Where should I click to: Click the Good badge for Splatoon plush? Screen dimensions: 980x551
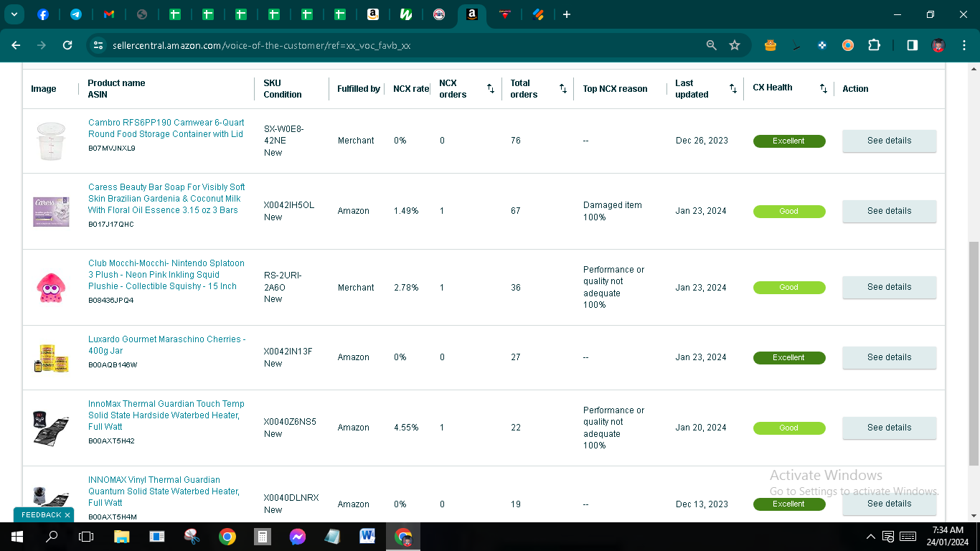(789, 288)
